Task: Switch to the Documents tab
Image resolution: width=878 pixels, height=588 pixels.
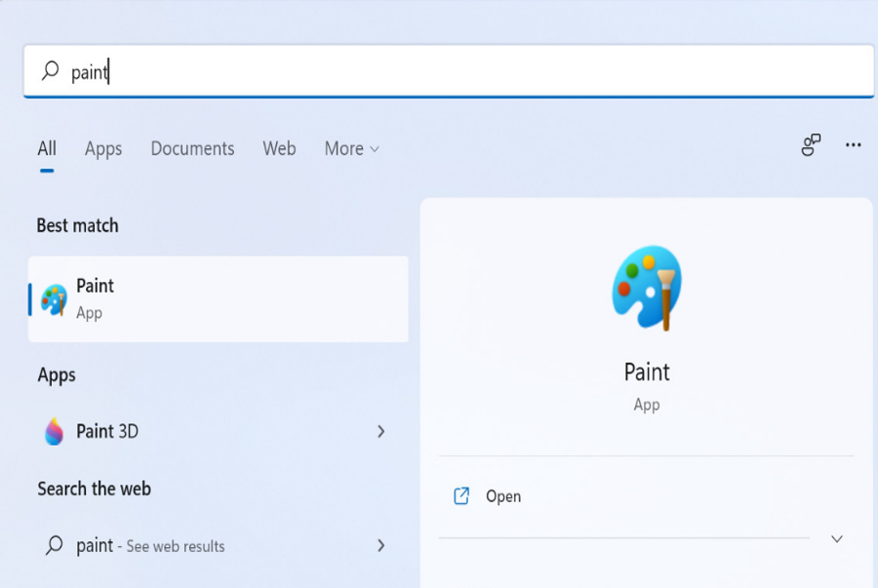Action: [192, 149]
